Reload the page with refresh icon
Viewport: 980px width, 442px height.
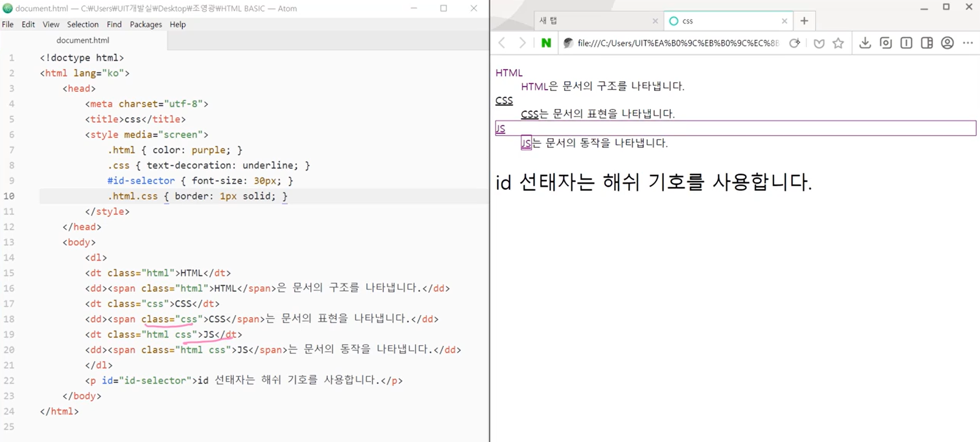coord(794,43)
